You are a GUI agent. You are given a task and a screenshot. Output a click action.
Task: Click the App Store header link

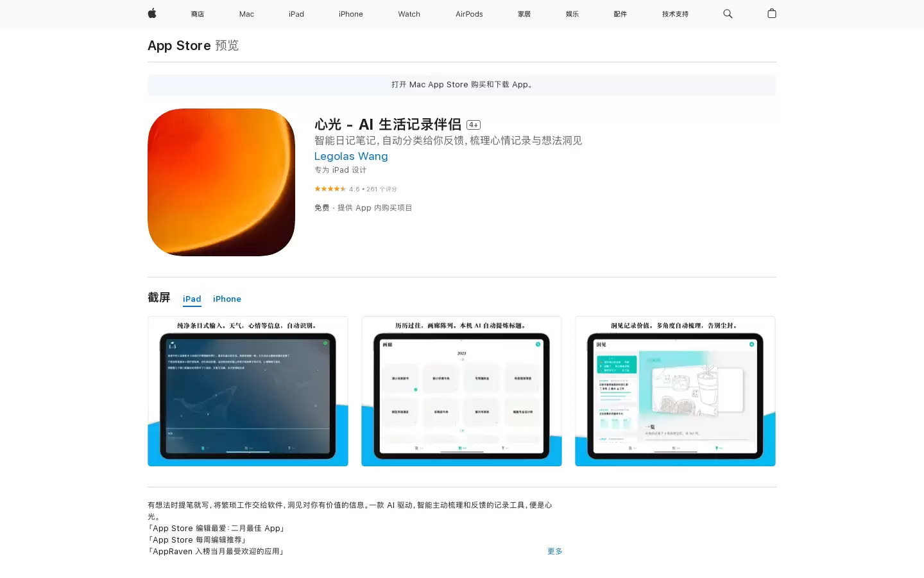(x=179, y=46)
